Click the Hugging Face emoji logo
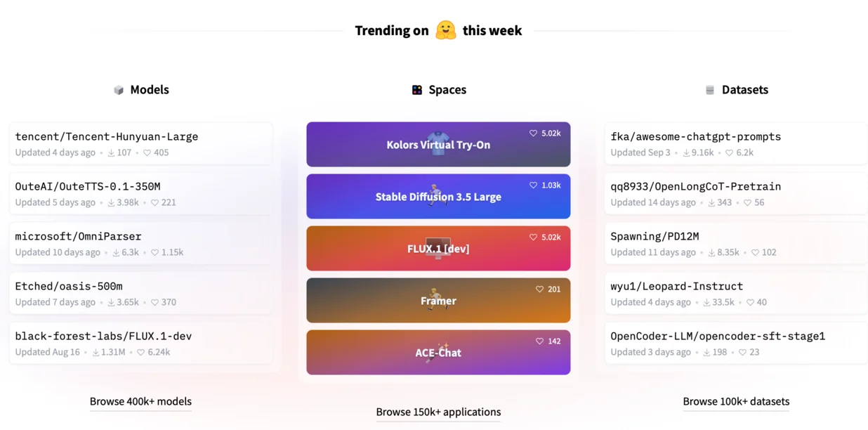The image size is (868, 430). tap(445, 30)
